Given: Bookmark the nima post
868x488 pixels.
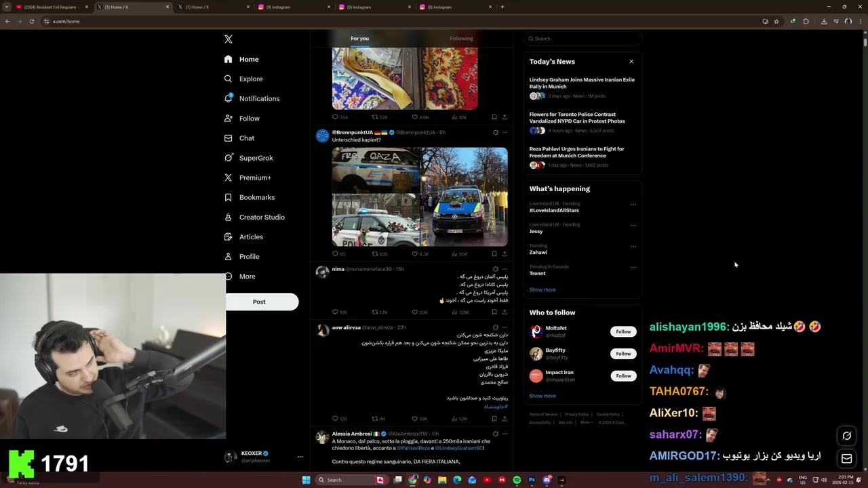Looking at the screenshot, I should [x=494, y=312].
